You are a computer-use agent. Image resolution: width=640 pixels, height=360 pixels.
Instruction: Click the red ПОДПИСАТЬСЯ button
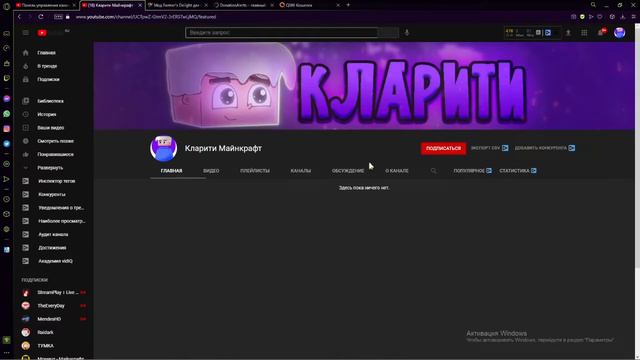pos(443,148)
